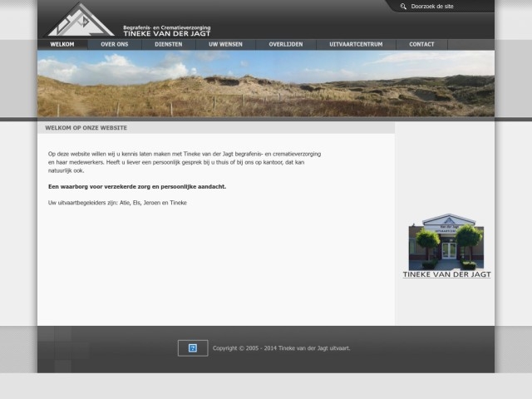Click the 'Begrafenis- en Crematieverzorging' tagline
The image size is (532, 399).
click(x=165, y=26)
